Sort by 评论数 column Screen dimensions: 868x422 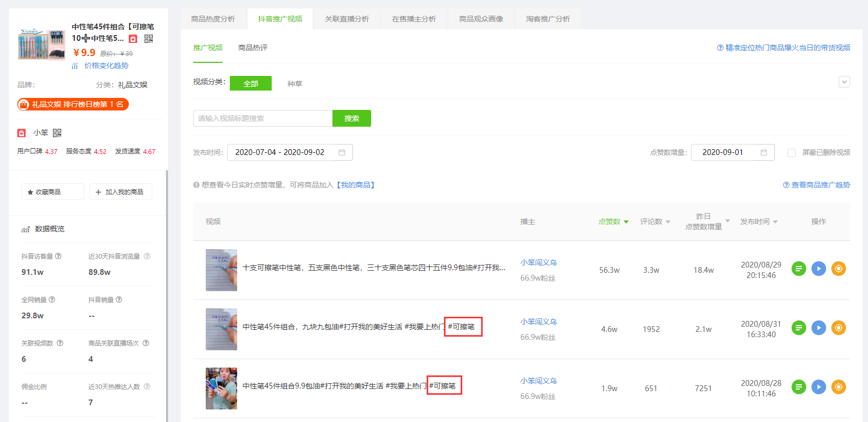655,221
